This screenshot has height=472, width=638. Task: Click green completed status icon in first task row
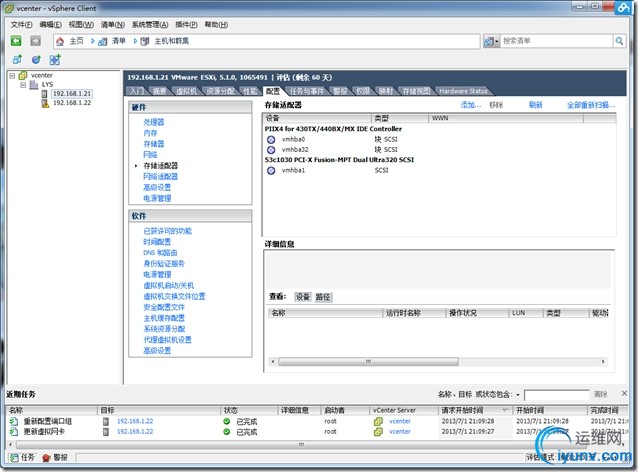point(227,422)
